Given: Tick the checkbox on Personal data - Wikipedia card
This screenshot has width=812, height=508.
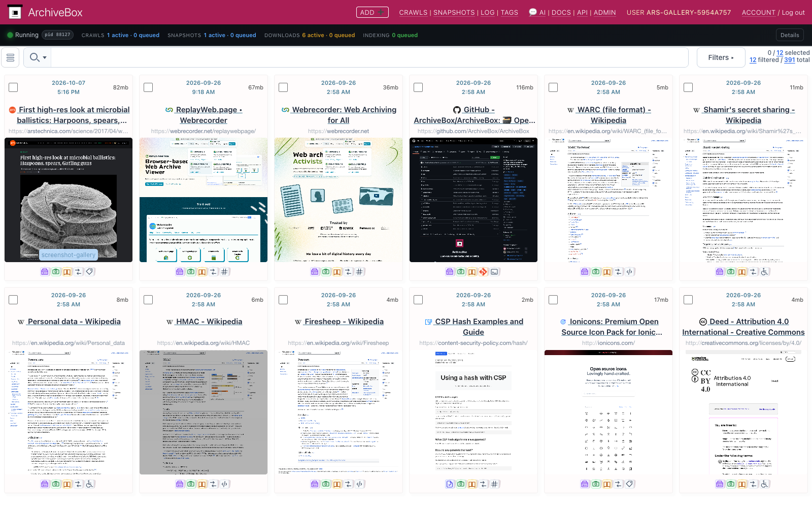Looking at the screenshot, I should (13, 300).
